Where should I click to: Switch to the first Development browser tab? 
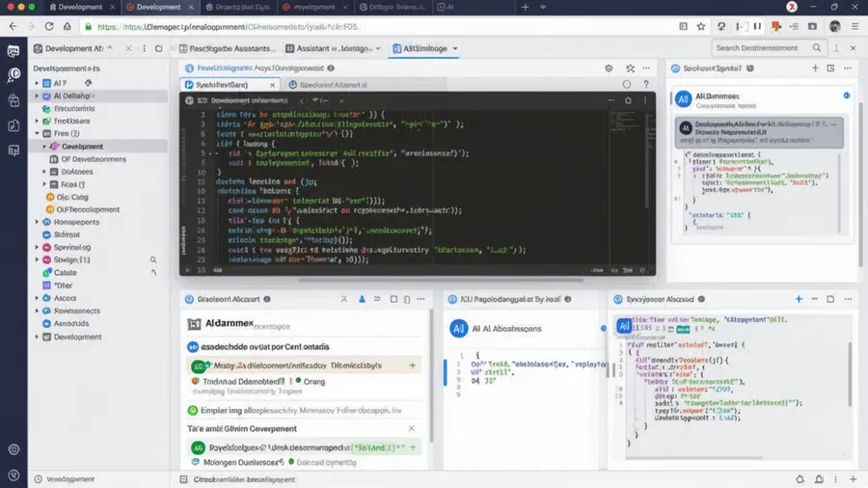click(76, 7)
